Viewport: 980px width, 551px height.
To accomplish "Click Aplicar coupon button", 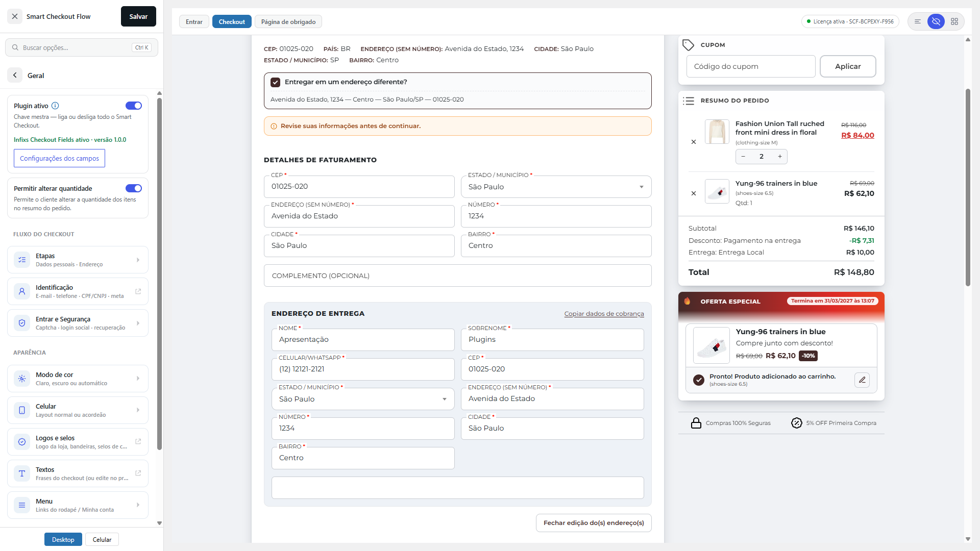I will click(848, 66).
